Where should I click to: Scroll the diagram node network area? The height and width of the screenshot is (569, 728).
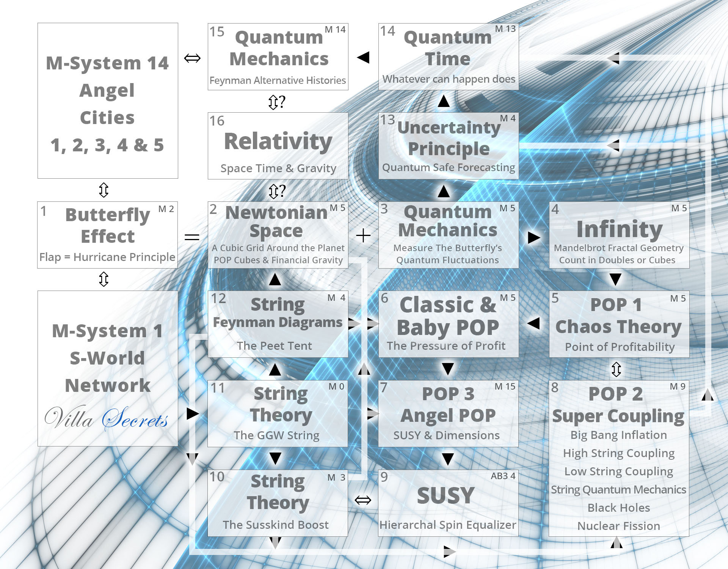coord(364,284)
